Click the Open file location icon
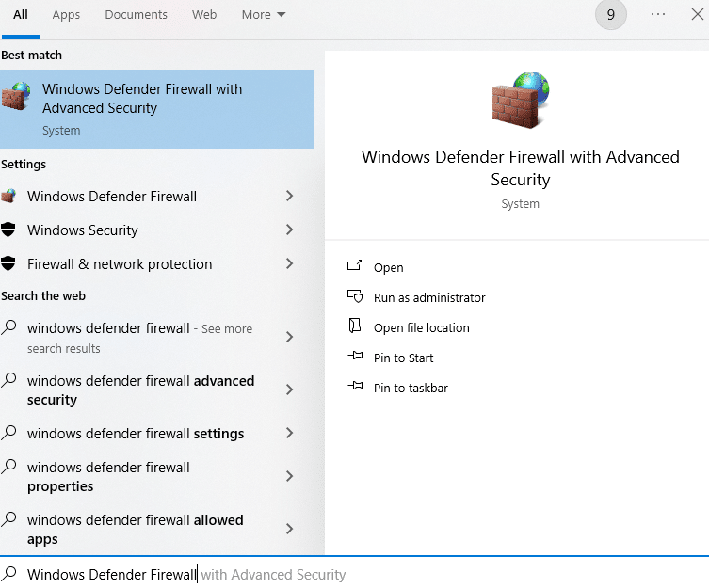This screenshot has height=588, width=709. (x=354, y=326)
